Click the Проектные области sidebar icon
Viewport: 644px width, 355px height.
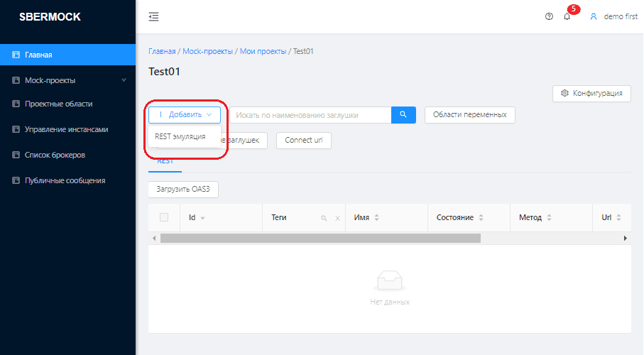(x=16, y=104)
